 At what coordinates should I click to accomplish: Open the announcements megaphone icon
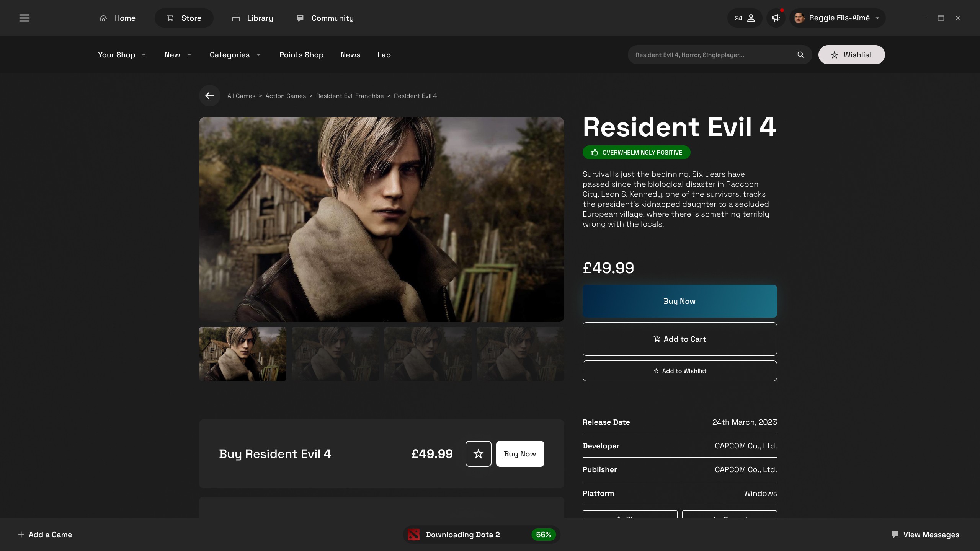[776, 18]
